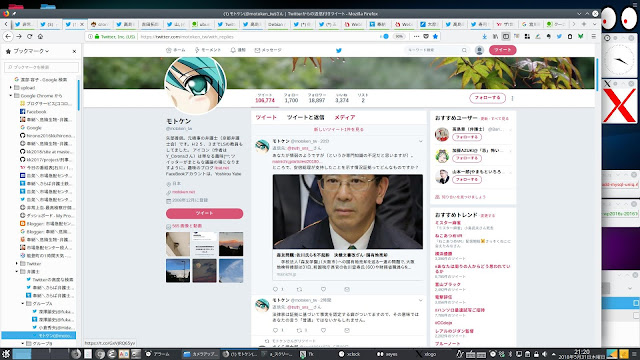This screenshot has height=360, width=640.
Task: Expand the Twitter bookmark folder
Action: [17, 264]
